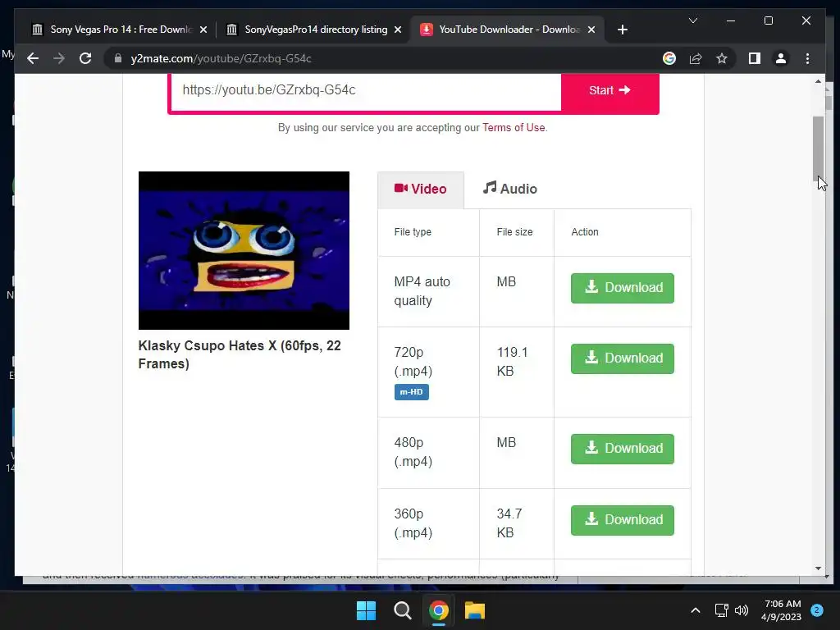Open the volume control icon
The image size is (840, 630).
[742, 610]
